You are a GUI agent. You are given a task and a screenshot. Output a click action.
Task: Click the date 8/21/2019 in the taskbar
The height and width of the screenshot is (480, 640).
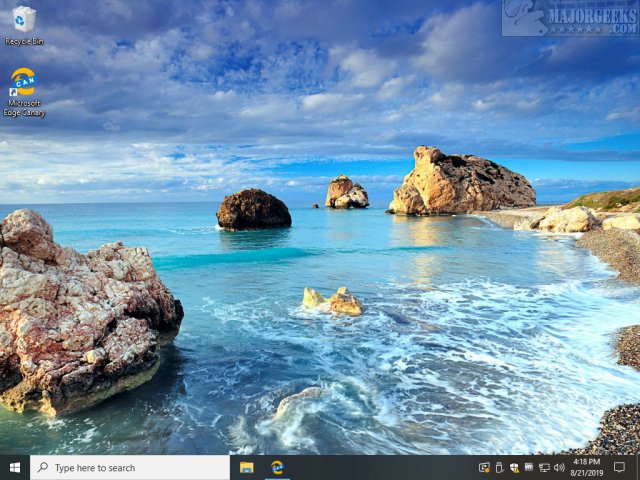[x=586, y=473]
